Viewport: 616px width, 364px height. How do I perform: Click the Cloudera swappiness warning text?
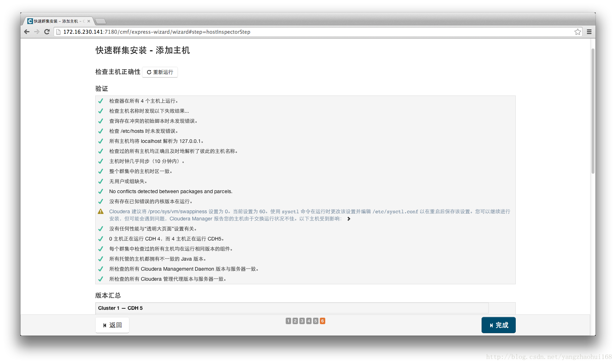(x=309, y=215)
